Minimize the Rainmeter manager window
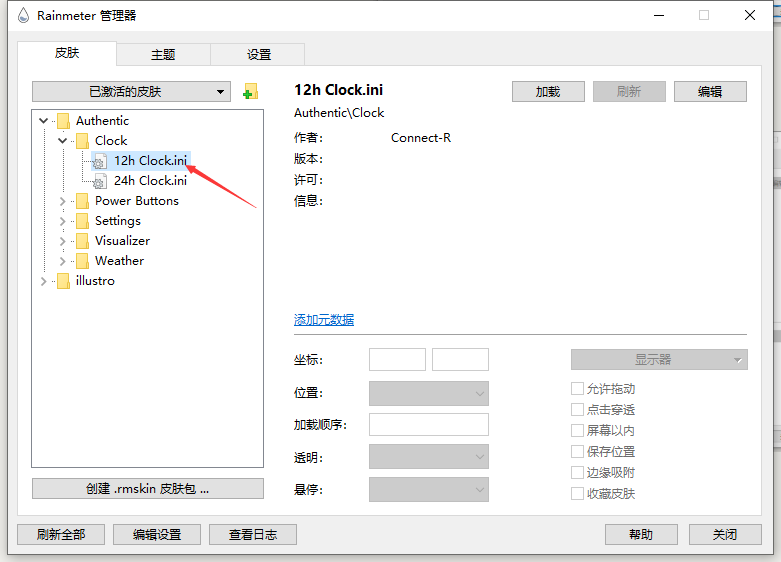This screenshot has height=562, width=781. pos(659,15)
